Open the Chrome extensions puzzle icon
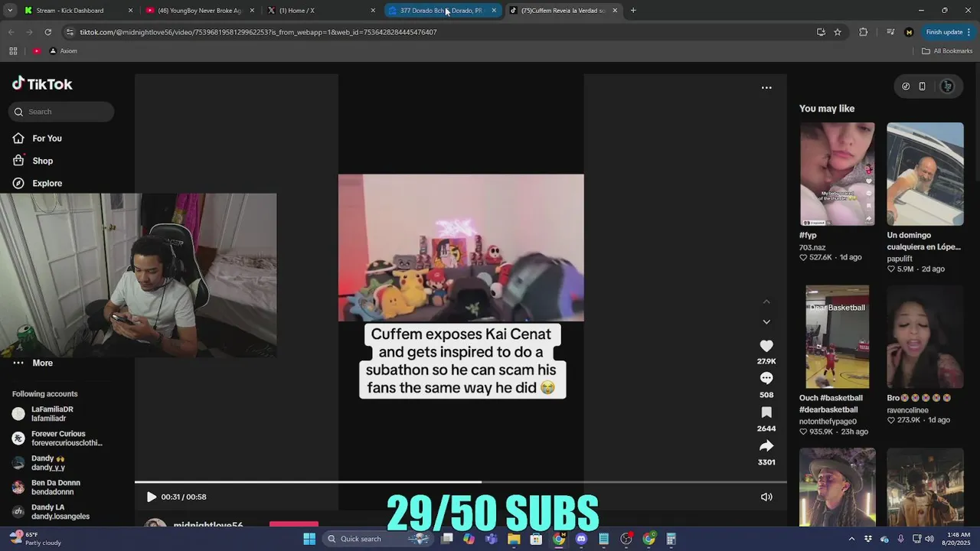Screen dimensions: 980x551 864,32
